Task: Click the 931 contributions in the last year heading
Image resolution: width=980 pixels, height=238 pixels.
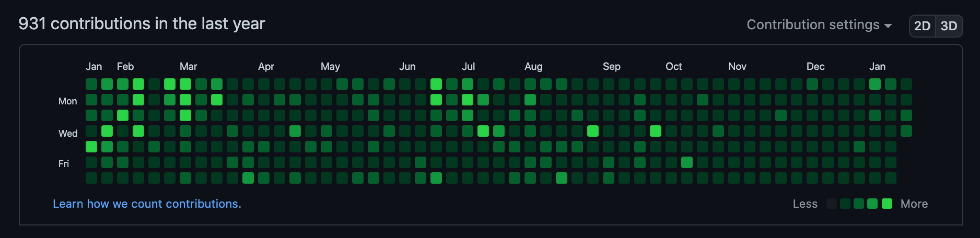Action: 142,23
